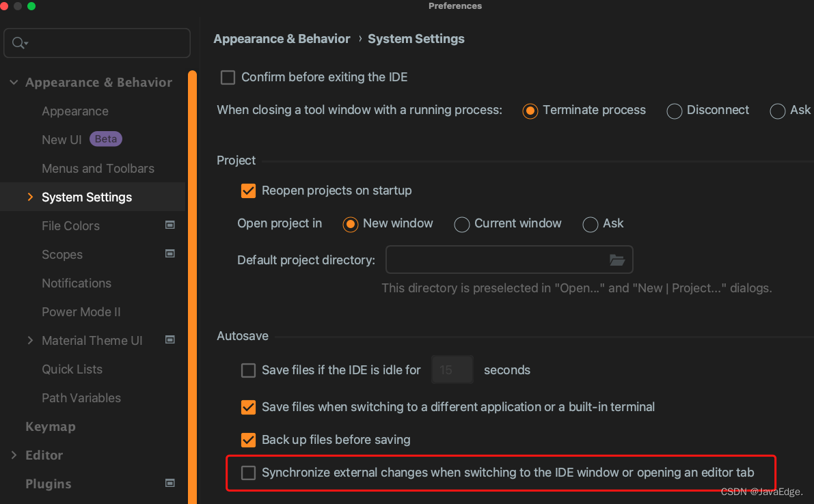This screenshot has height=504, width=814.
Task: Select the Disconnect radio option
Action: click(674, 111)
